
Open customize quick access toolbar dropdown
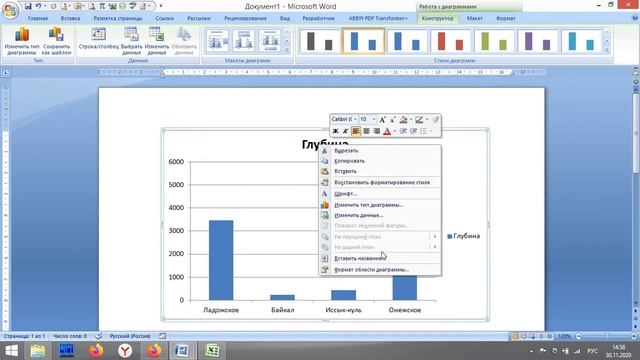161,6
